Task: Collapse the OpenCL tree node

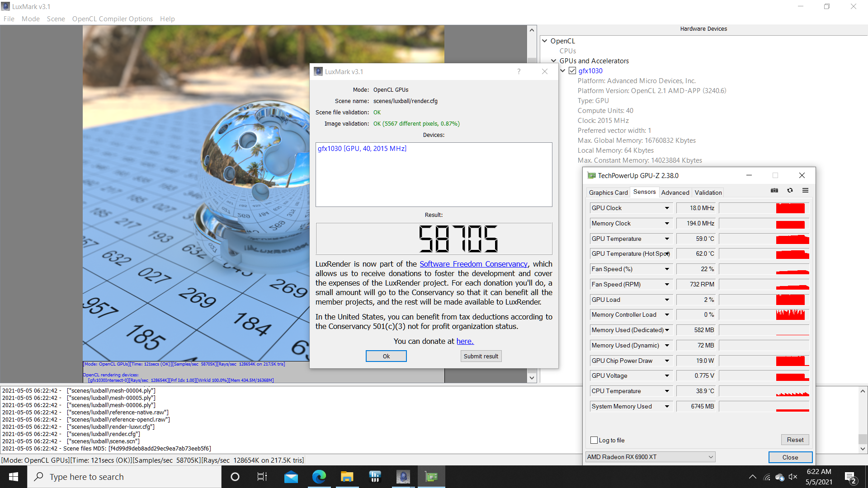Action: 545,41
